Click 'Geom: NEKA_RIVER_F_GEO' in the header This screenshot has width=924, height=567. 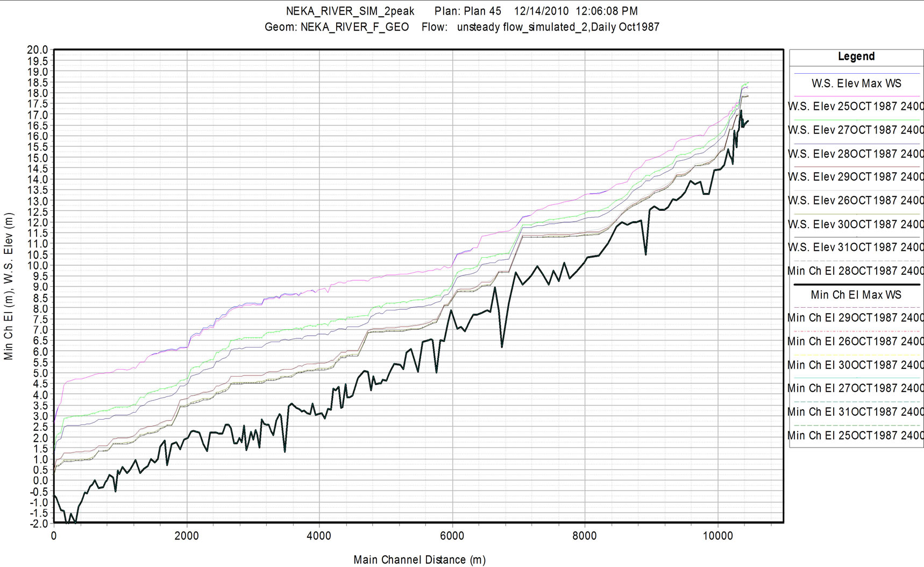[337, 27]
